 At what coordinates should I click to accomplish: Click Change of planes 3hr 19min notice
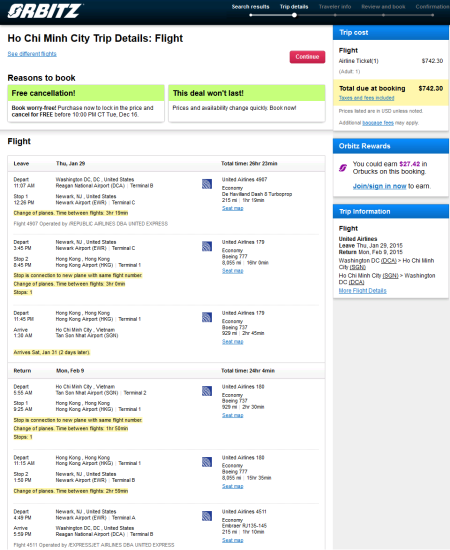pyautogui.click(x=71, y=213)
